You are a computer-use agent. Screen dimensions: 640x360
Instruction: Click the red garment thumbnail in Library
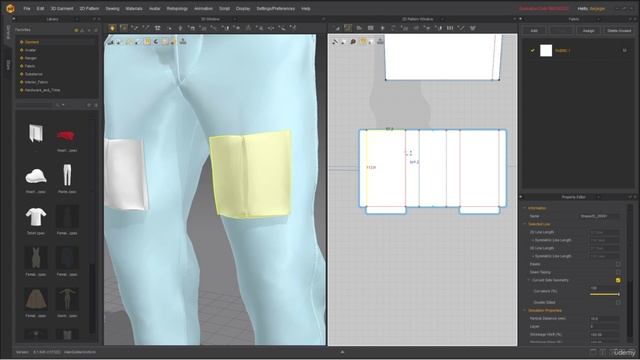[x=66, y=136]
